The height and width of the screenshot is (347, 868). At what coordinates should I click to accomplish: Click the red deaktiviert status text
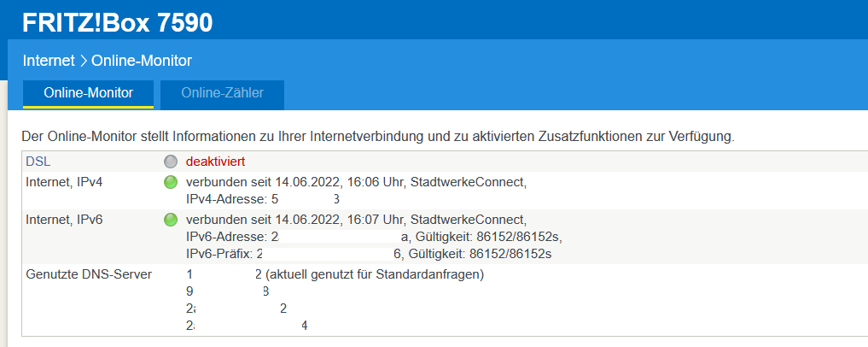[x=215, y=162]
